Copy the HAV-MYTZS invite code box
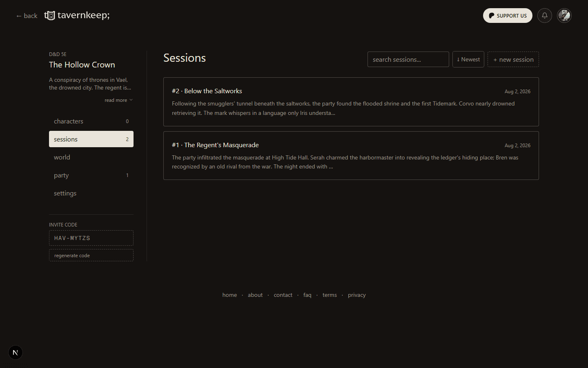This screenshot has height=368, width=588. click(91, 238)
